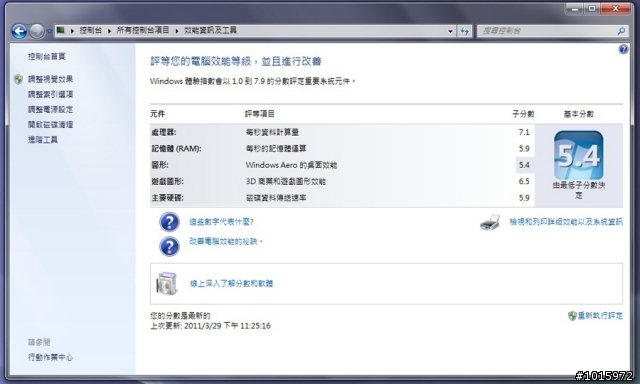Viewport: 640px width, 384px height.
Task: Click the 基本分數 column header
Action: click(x=579, y=114)
